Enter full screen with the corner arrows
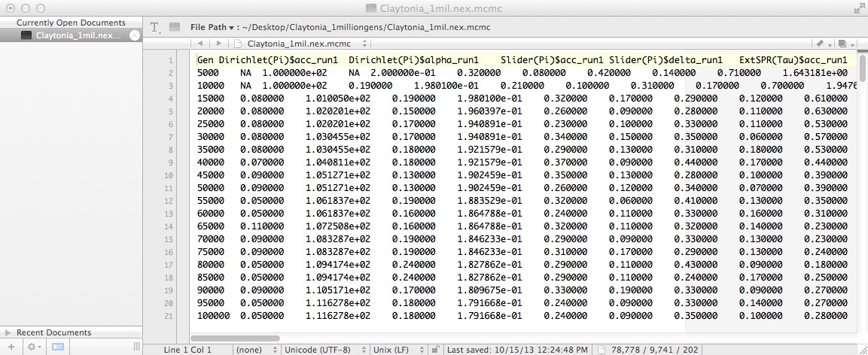The width and height of the screenshot is (868, 355). (x=859, y=8)
